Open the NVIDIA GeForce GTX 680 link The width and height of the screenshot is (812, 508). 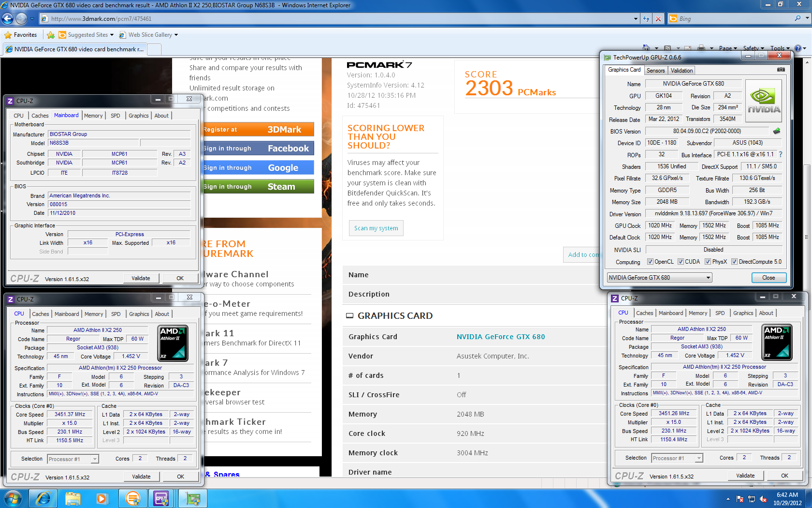coord(501,337)
